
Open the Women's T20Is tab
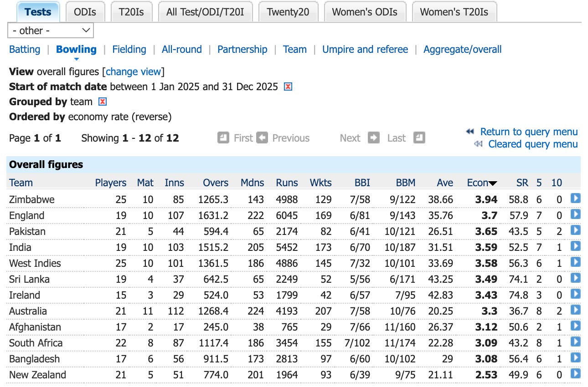(x=454, y=12)
